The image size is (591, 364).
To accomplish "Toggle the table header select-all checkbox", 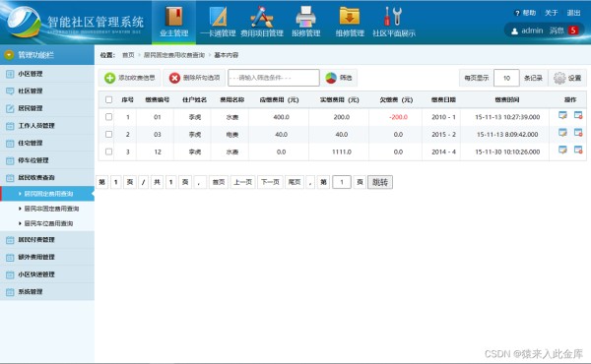I will [109, 99].
